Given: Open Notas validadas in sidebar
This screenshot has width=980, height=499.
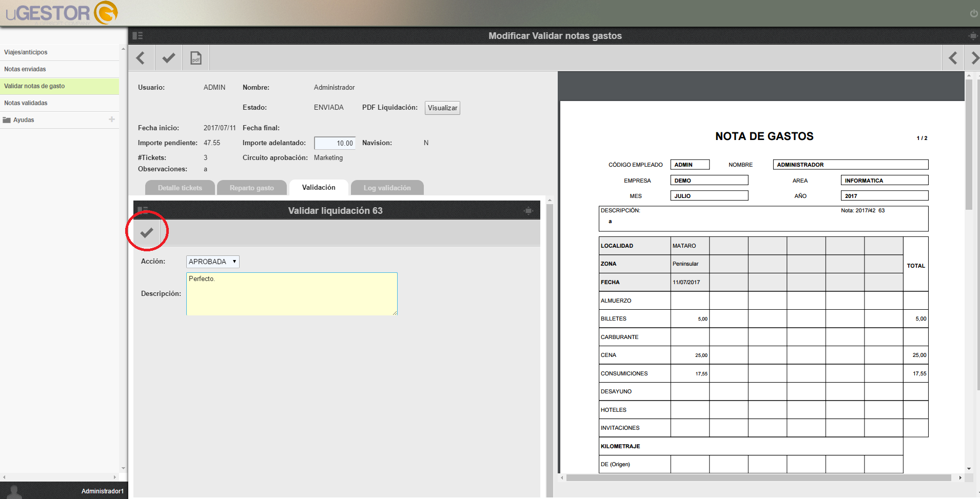Looking at the screenshot, I should click(x=60, y=103).
